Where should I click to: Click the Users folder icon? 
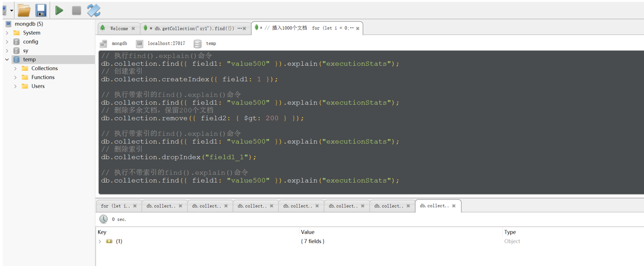point(25,86)
